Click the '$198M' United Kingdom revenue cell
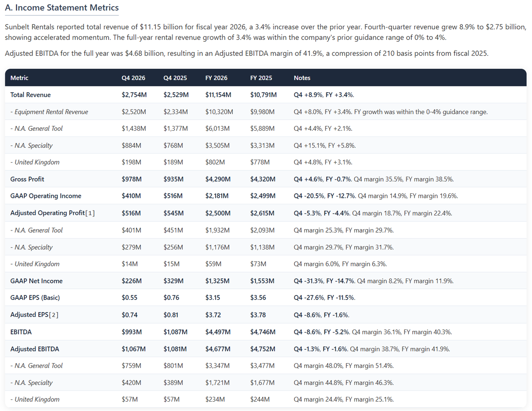Viewport: 532px width, 411px height. [x=131, y=162]
